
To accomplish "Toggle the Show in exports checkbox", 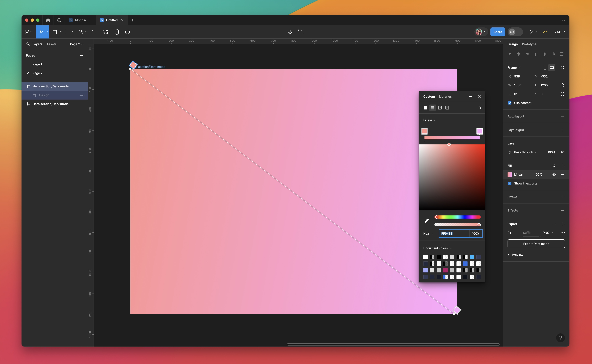I will click(x=510, y=183).
